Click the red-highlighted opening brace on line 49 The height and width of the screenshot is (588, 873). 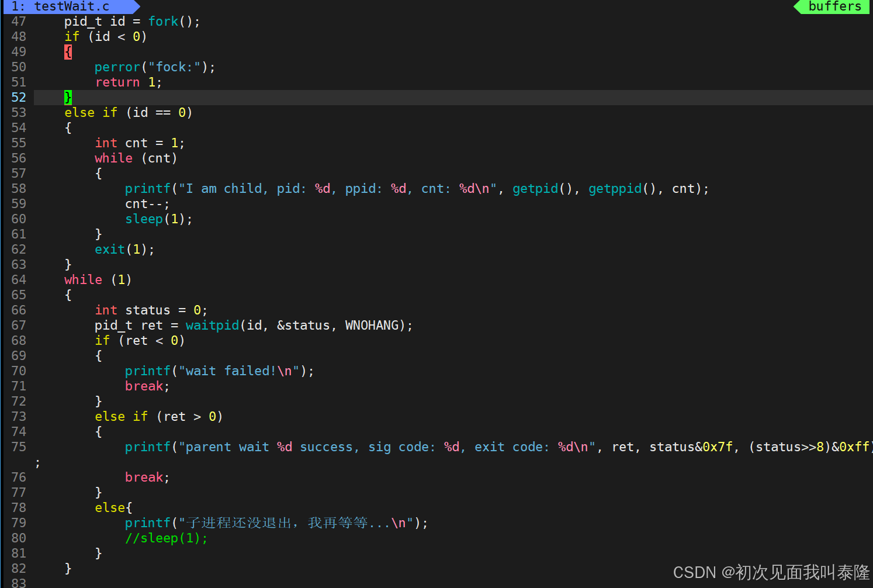pyautogui.click(x=68, y=52)
